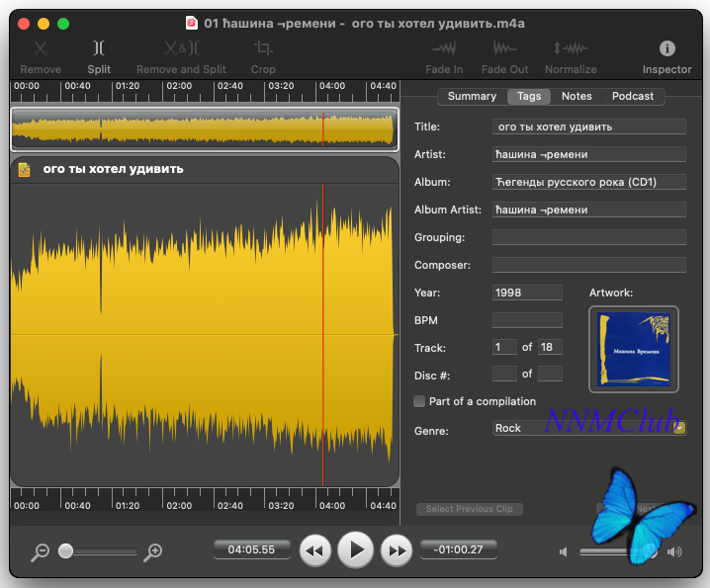Screen dimensions: 710x588
Task: Switch to the Podcast tab
Action: (633, 96)
